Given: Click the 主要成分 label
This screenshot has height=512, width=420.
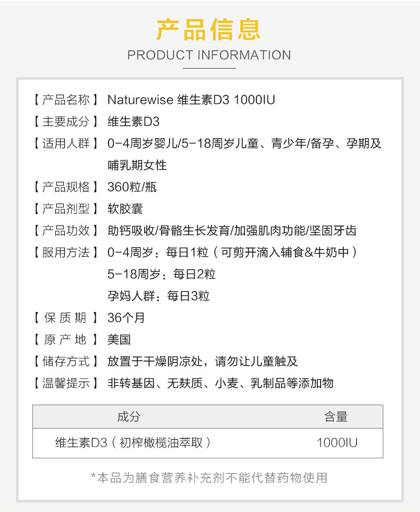Looking at the screenshot, I should click(x=66, y=121).
